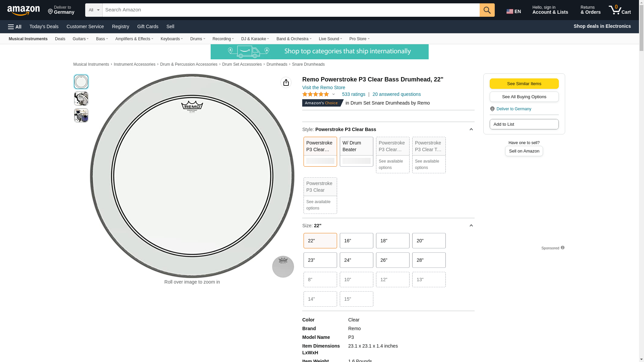The image size is (644, 362).
Task: Select the 18" size option
Action: pos(392,241)
